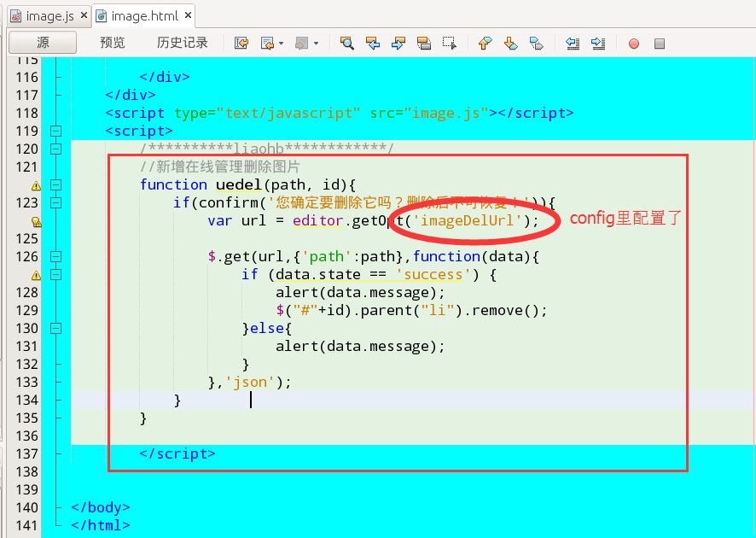Click the Last Edit location icon
This screenshot has width=756, height=538.
pos(241,44)
